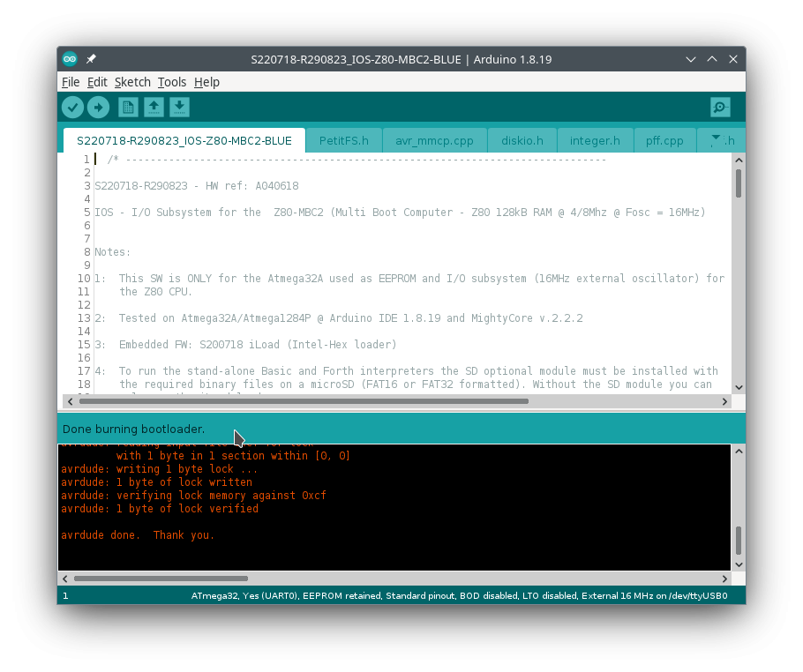The height and width of the screenshot is (672, 803).
Task: Open the tab list dropdown arrow
Action: click(x=716, y=138)
